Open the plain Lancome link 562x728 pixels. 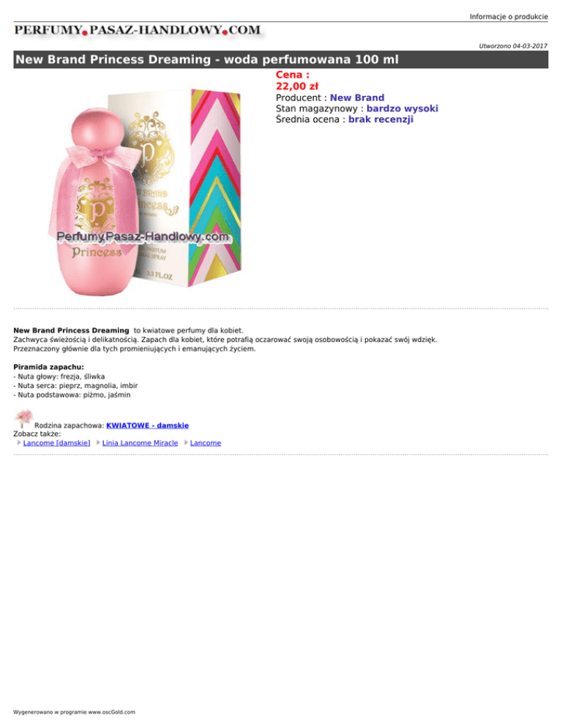tap(206, 443)
